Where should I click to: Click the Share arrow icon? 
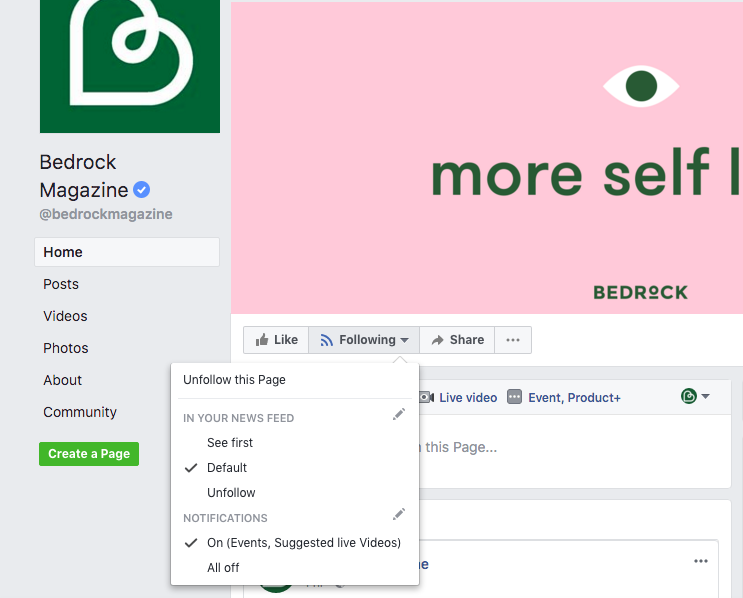click(437, 340)
